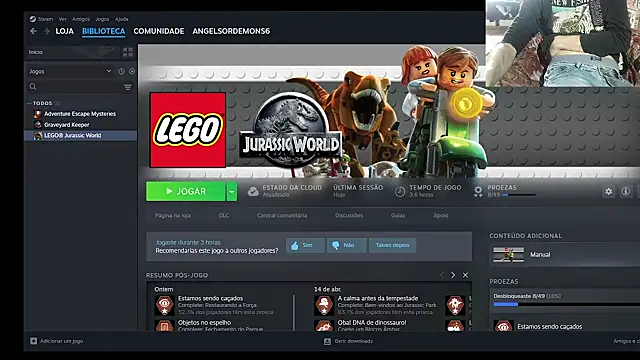
Task: Click the Steam logo menu
Action: tap(41, 19)
